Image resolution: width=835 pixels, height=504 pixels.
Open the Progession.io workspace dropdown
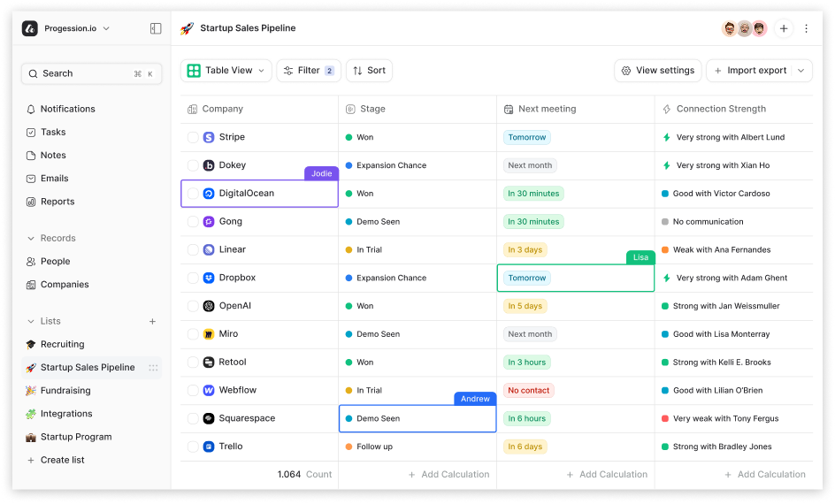click(106, 28)
